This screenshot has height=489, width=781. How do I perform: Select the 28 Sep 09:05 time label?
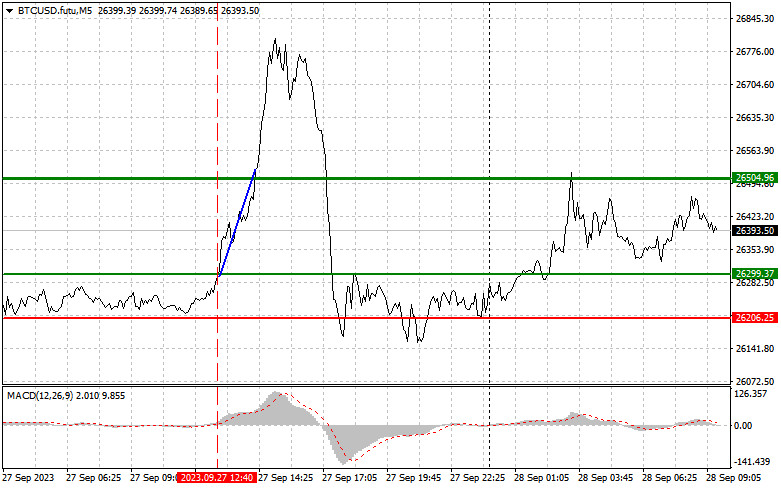pos(733,478)
